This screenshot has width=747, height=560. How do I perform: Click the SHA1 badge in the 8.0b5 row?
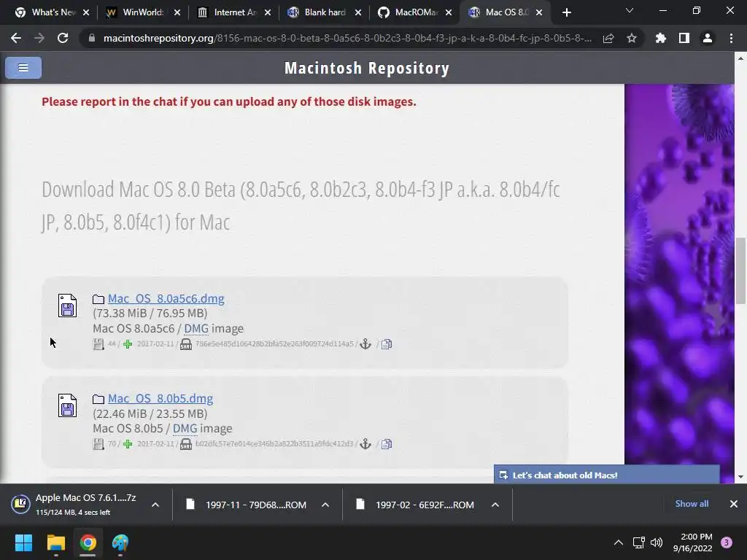pos(186,444)
